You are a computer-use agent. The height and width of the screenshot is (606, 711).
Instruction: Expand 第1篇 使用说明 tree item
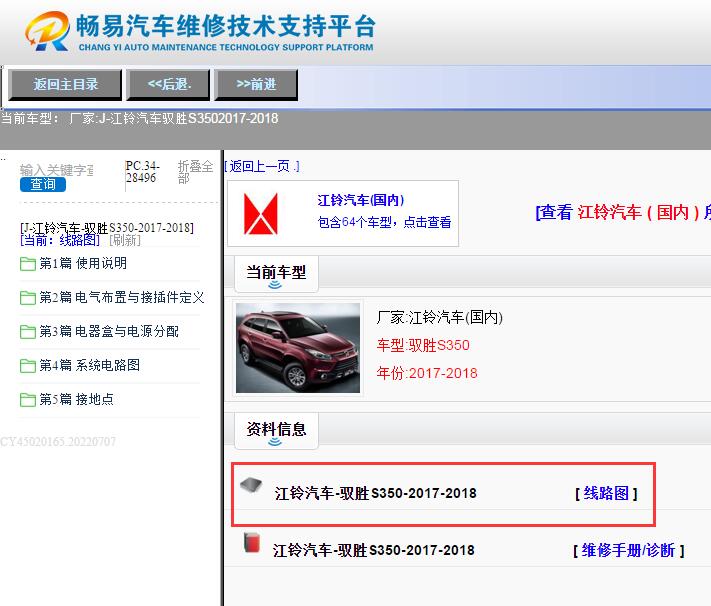(x=83, y=263)
